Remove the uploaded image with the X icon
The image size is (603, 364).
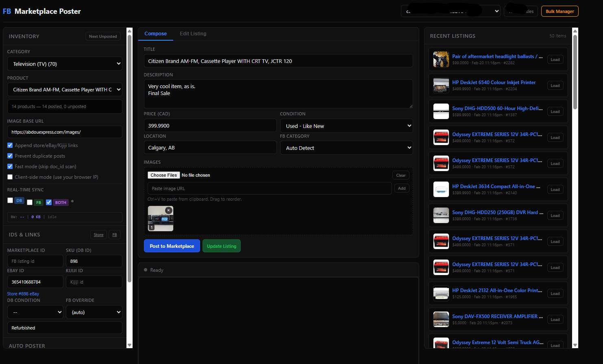[x=169, y=210]
